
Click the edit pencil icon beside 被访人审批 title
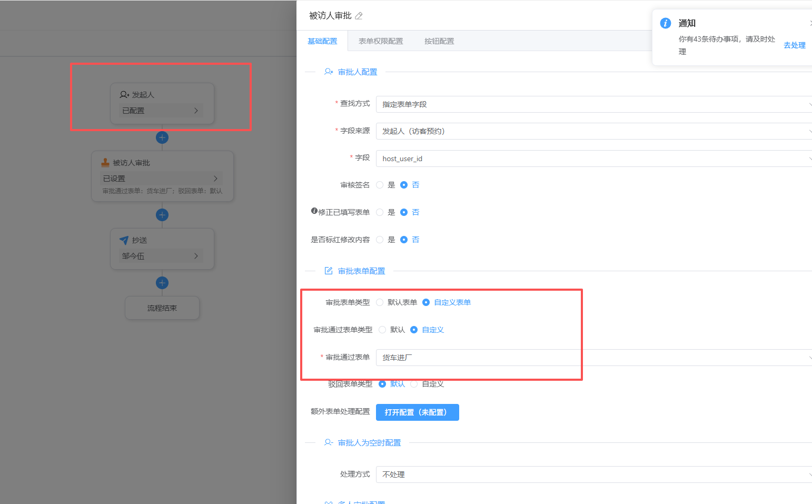point(359,16)
